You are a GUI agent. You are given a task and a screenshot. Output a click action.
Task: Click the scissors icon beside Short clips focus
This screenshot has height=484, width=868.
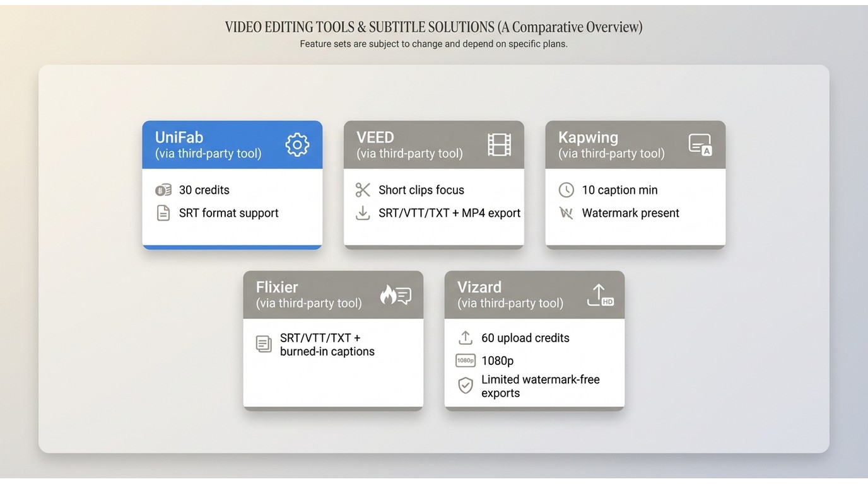coord(363,190)
